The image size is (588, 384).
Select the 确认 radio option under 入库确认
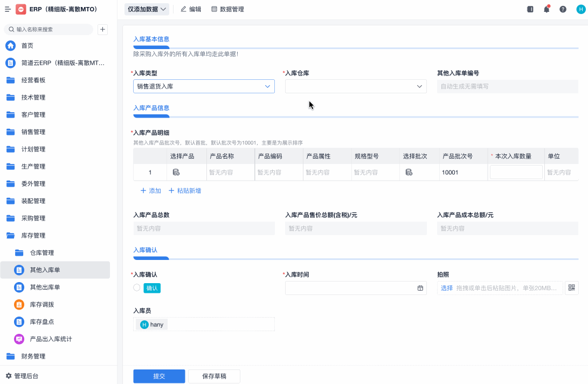point(136,287)
